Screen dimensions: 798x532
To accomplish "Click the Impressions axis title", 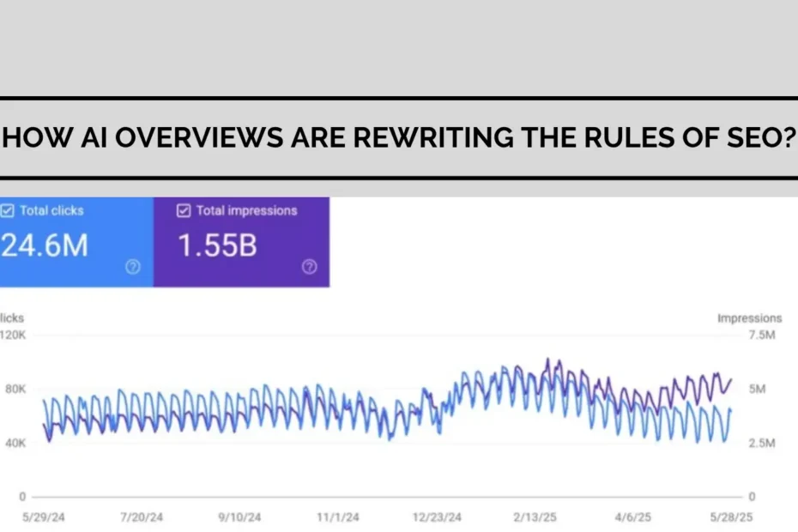I will click(x=749, y=318).
